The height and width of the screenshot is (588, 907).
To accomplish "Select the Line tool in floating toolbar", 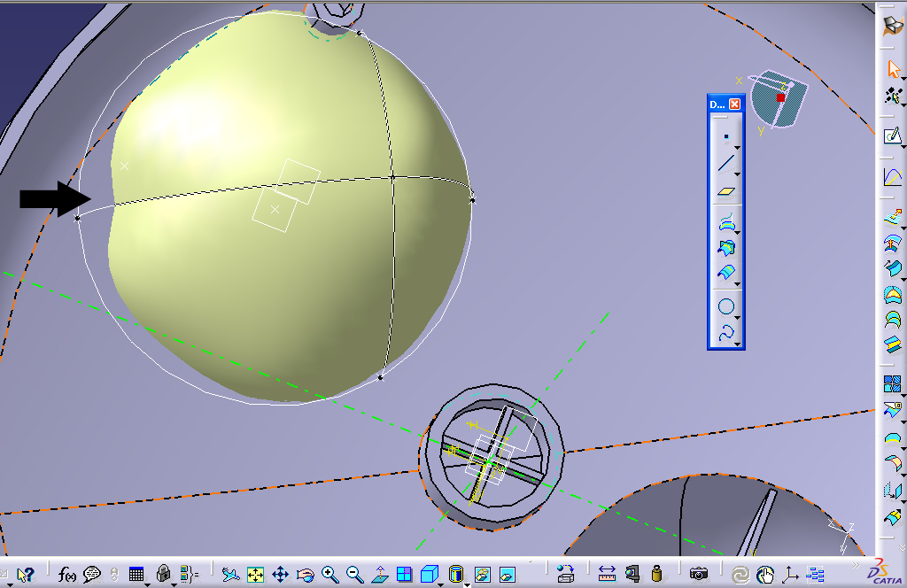I will point(726,164).
